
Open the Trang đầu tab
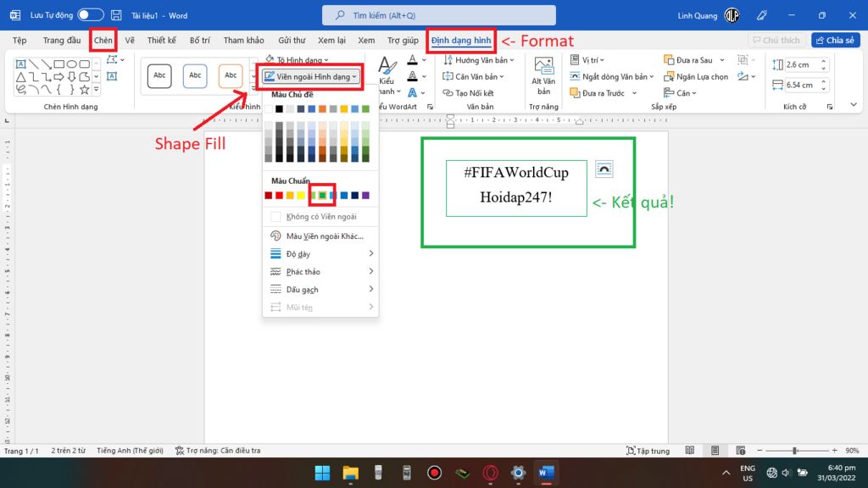[62, 40]
